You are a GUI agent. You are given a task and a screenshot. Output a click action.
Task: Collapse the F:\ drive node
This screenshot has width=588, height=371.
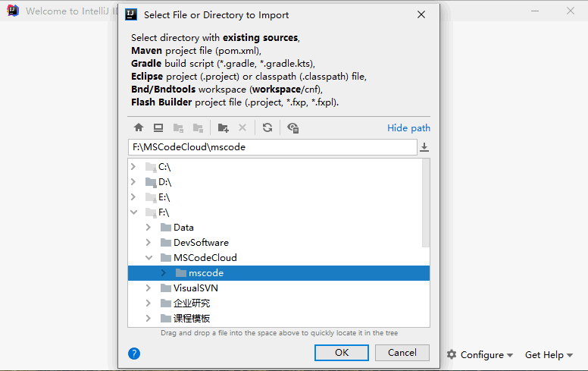pyautogui.click(x=133, y=212)
